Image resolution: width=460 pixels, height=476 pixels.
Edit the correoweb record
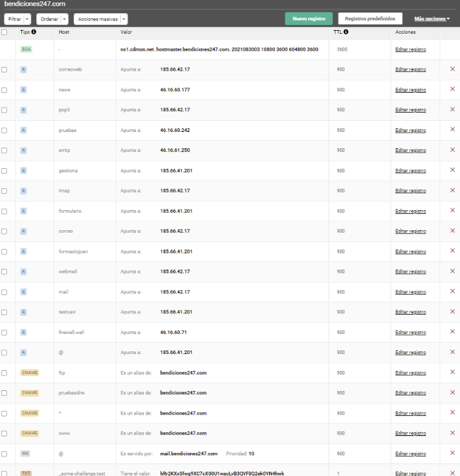click(x=411, y=69)
